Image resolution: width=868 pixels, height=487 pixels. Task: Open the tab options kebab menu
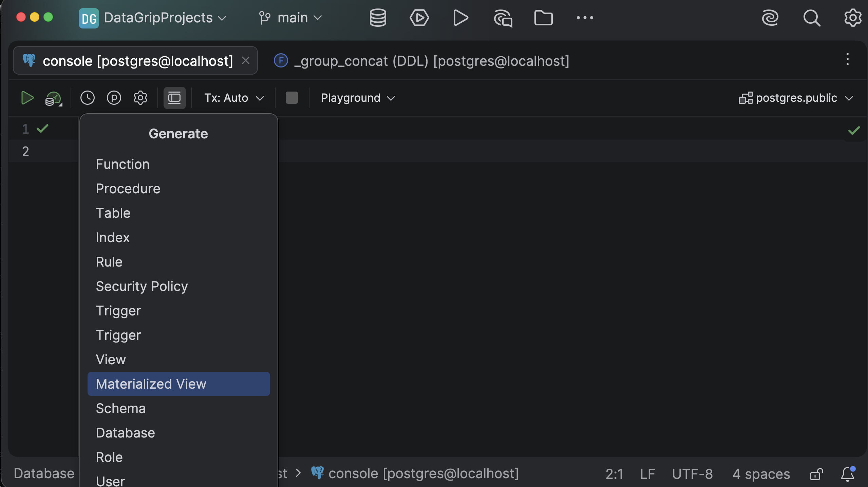click(x=847, y=59)
